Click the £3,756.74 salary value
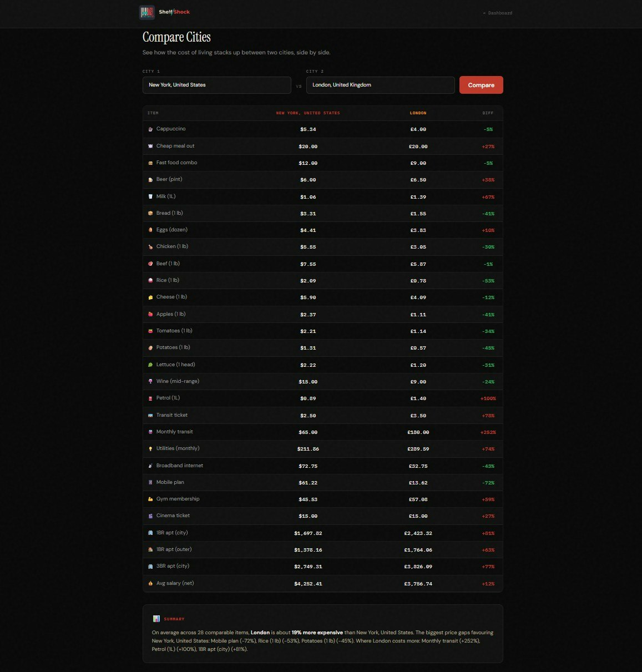 pos(418,584)
